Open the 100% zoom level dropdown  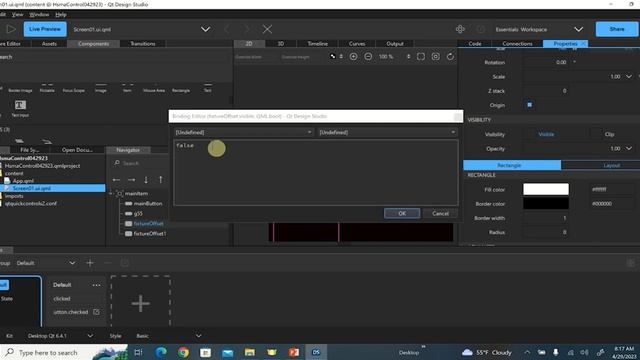pyautogui.click(x=408, y=57)
